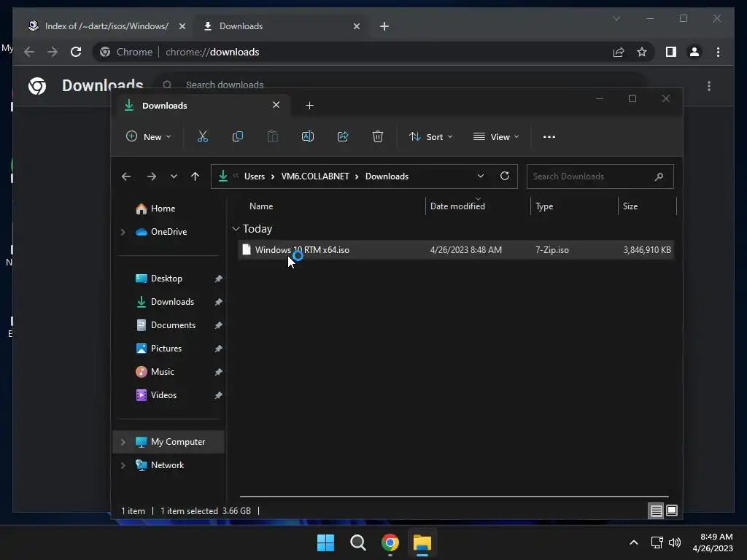The width and height of the screenshot is (747, 560).
Task: Open Chrome Downloads page more actions menu
Action: (709, 86)
